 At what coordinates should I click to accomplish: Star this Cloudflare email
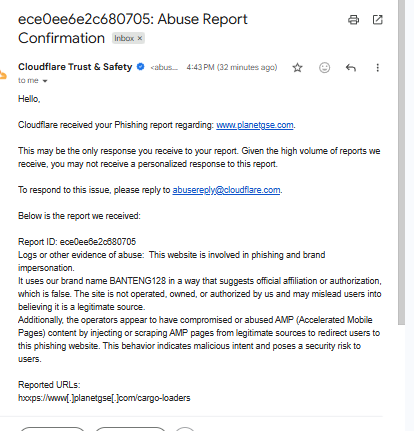297,68
